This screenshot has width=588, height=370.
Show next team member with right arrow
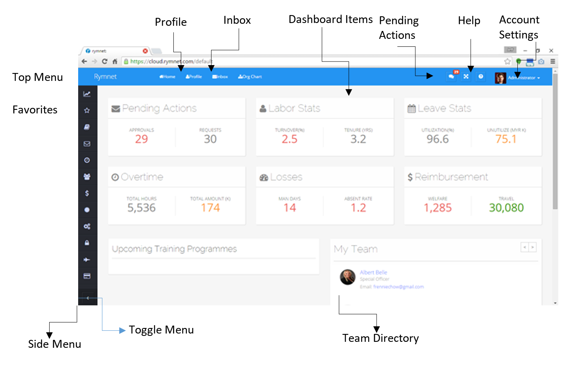pos(533,247)
